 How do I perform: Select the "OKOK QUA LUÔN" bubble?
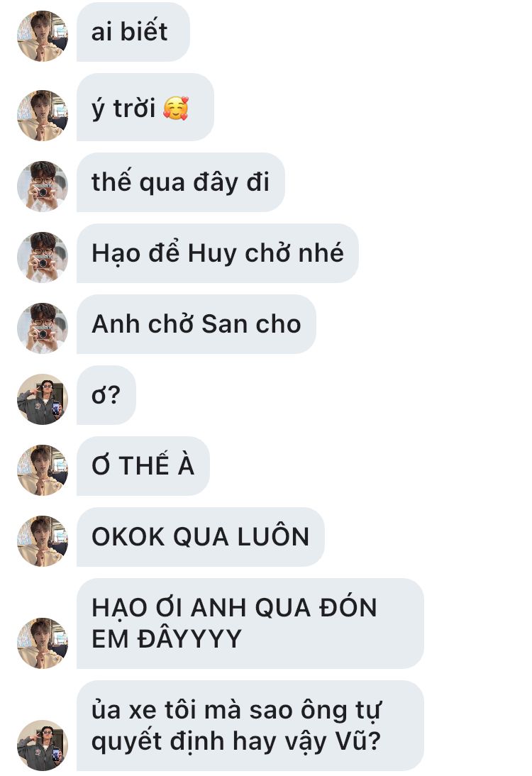201,537
